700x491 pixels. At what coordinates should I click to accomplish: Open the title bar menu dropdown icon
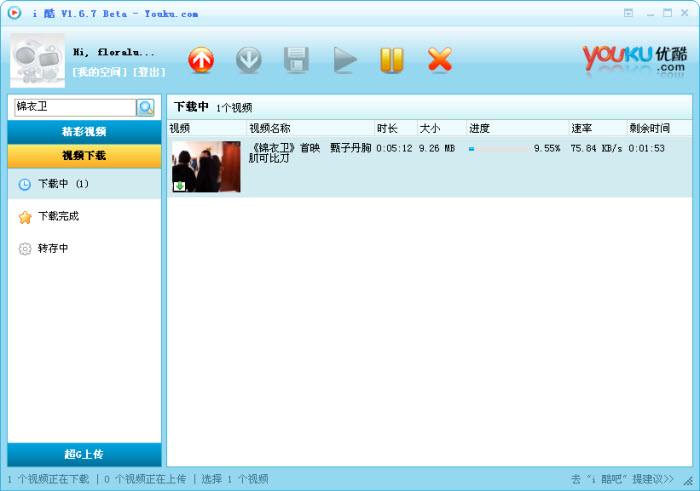click(x=628, y=13)
